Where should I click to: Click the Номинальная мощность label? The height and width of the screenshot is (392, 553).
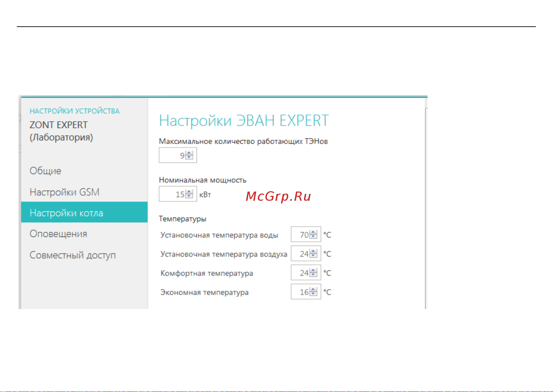tap(203, 180)
